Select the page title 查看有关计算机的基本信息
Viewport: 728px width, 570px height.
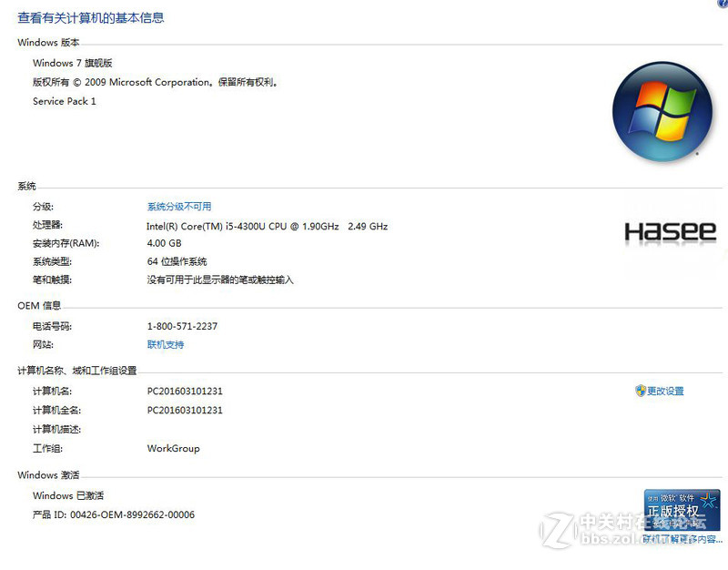coord(91,18)
